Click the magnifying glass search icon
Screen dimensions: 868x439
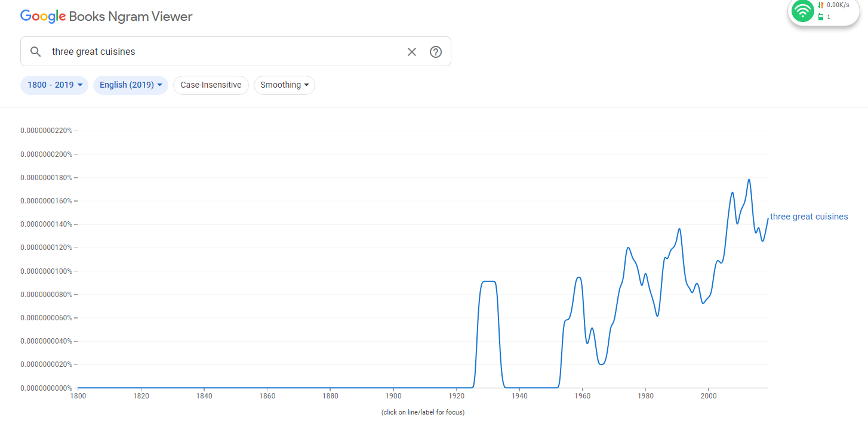coord(36,52)
